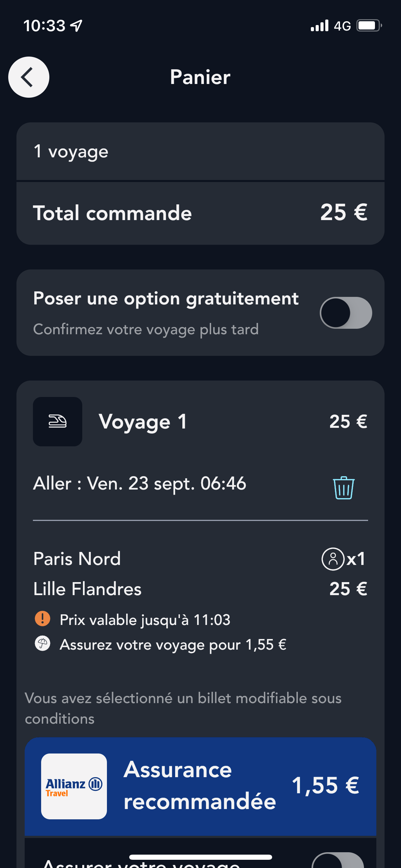The image size is (401, 868).
Task: Tap the battery indicator in status bar
Action: (369, 26)
